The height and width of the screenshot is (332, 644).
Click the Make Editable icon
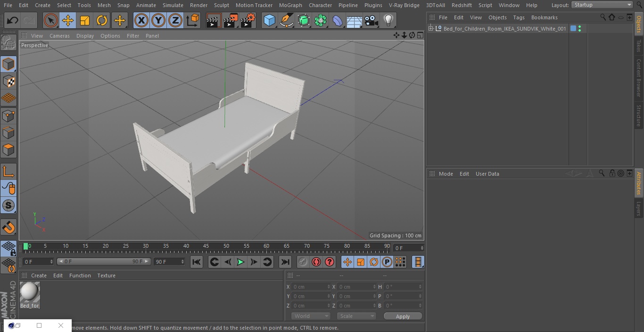tap(8, 43)
